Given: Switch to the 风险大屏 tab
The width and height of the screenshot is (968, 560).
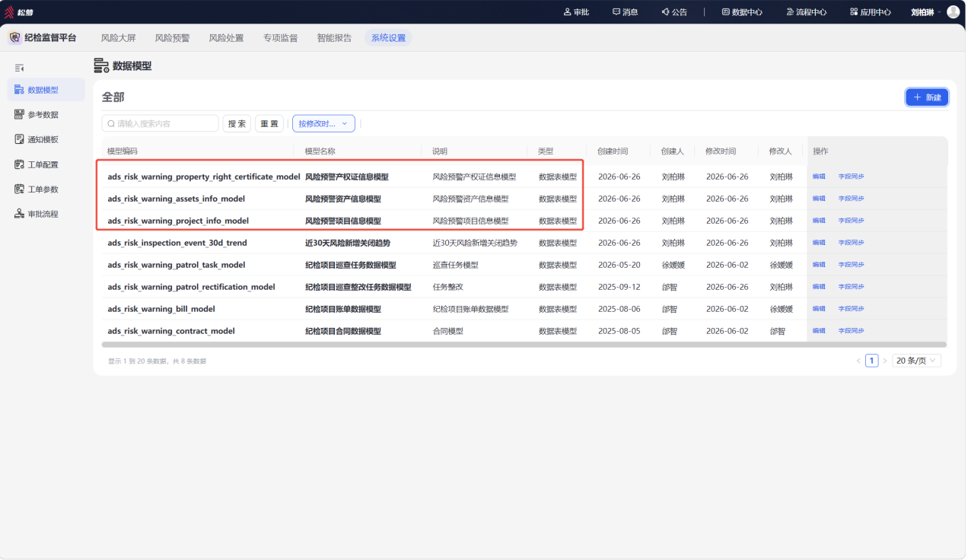Looking at the screenshot, I should 119,37.
